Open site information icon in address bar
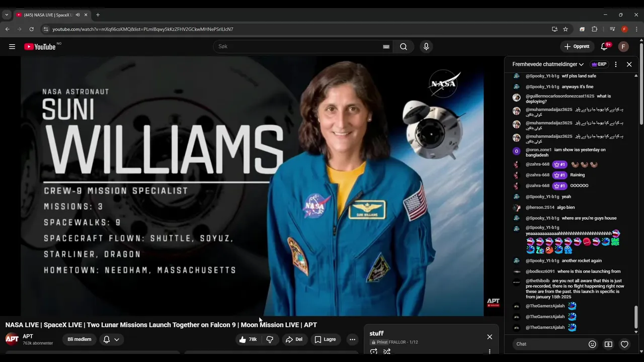The height and width of the screenshot is (362, 644). 46,29
